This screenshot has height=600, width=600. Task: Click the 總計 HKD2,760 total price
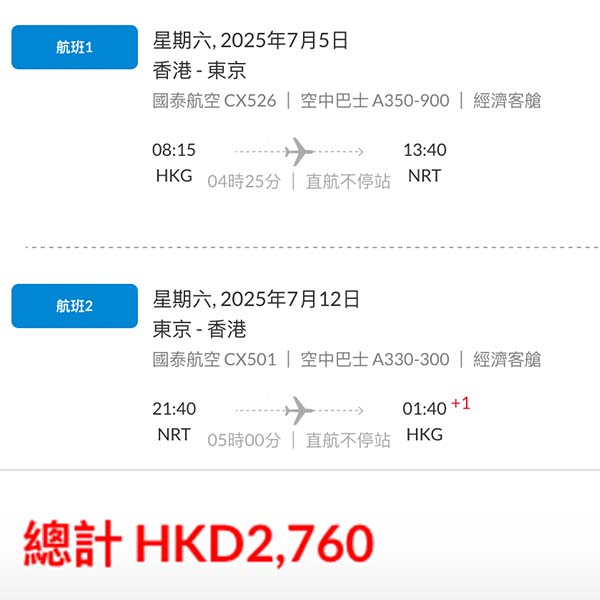coord(198,544)
